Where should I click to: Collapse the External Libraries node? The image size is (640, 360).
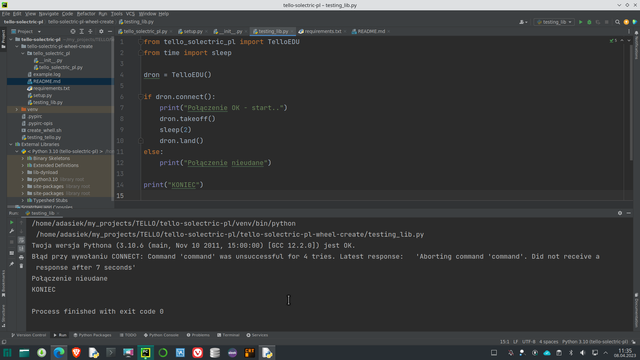pos(11,144)
